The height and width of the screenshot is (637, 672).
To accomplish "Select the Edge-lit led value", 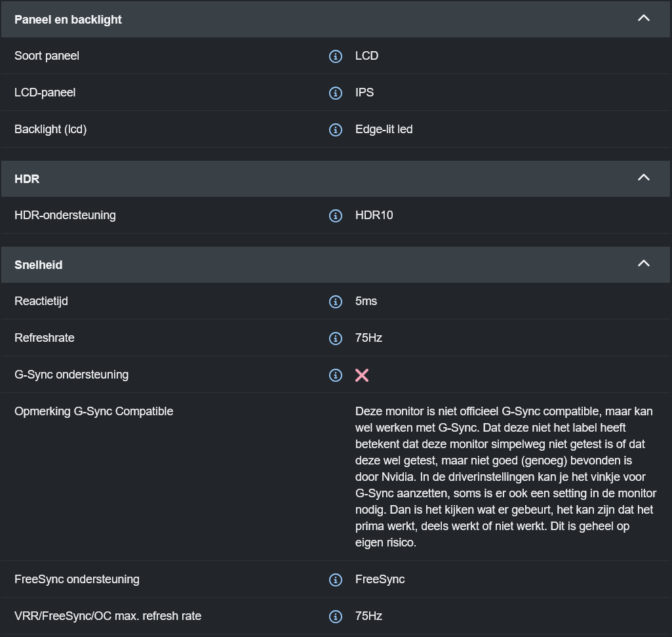I will click(384, 129).
